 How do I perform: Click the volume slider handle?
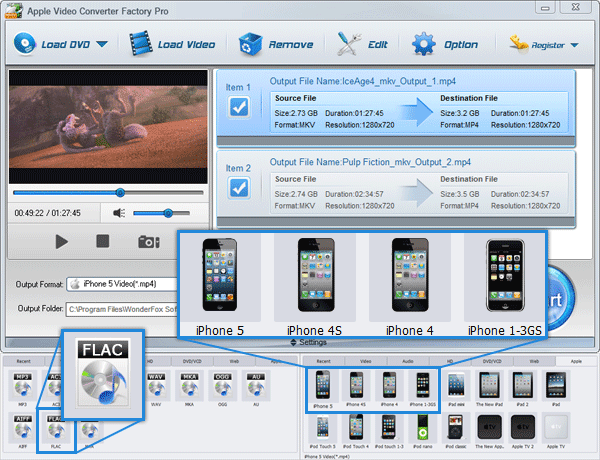coord(168,213)
